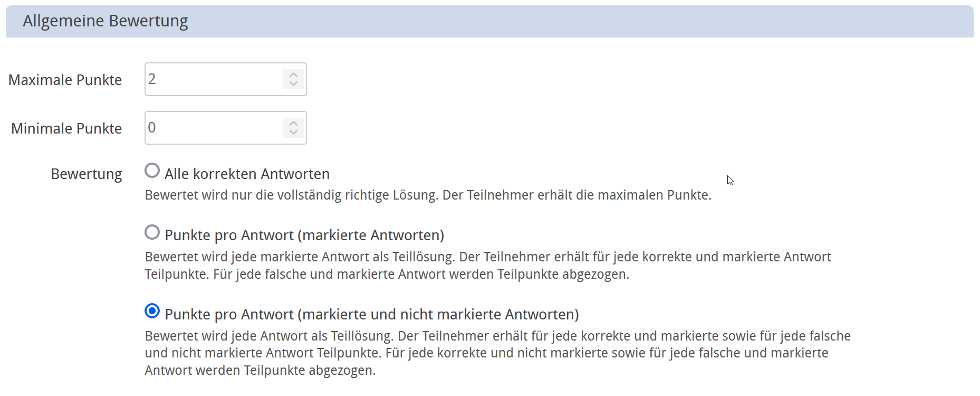The height and width of the screenshot is (396, 980).
Task: Decrease Minimale Punkte with down arrow
Action: click(294, 132)
